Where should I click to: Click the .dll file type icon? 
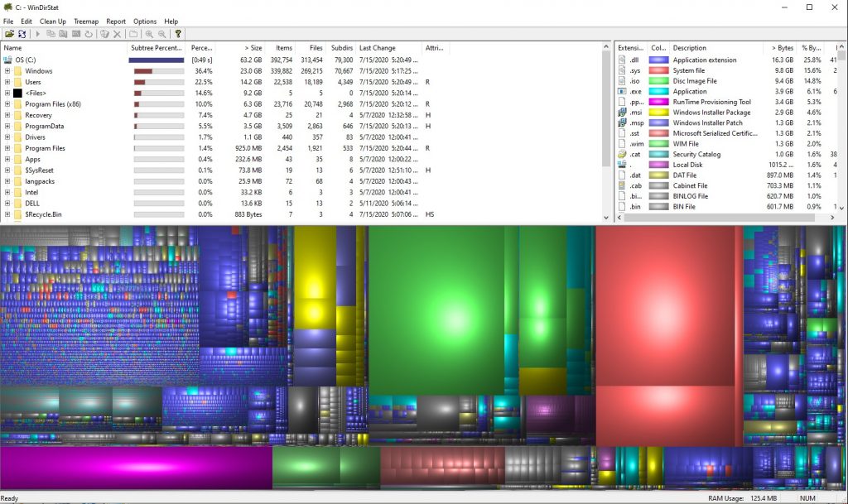(622, 60)
